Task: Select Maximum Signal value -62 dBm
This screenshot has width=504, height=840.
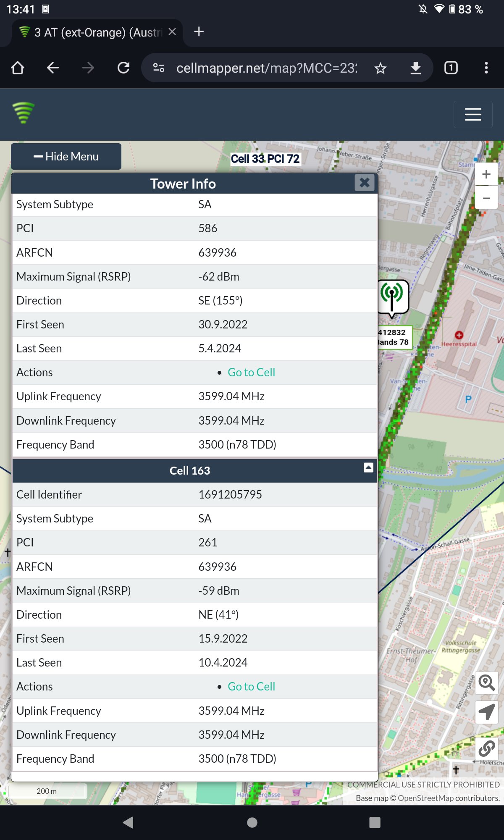Action: click(x=219, y=277)
